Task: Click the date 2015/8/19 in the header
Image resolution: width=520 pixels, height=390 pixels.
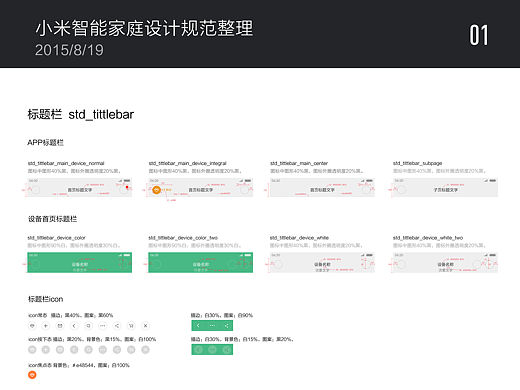Action: tap(69, 50)
